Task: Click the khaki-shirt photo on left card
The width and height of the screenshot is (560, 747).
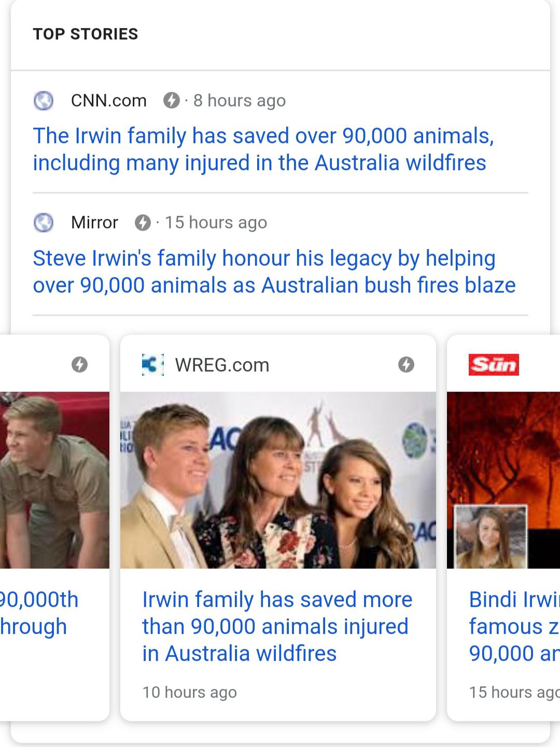Action: coord(54,480)
